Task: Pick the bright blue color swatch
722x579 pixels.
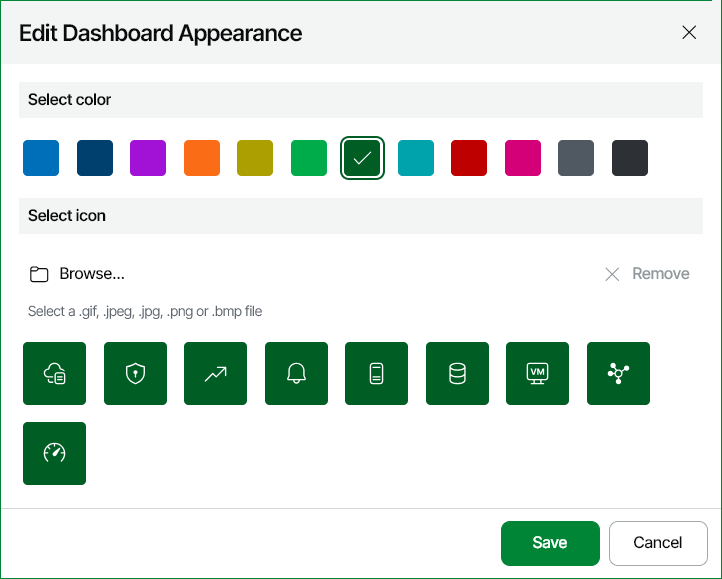Action: (41, 158)
